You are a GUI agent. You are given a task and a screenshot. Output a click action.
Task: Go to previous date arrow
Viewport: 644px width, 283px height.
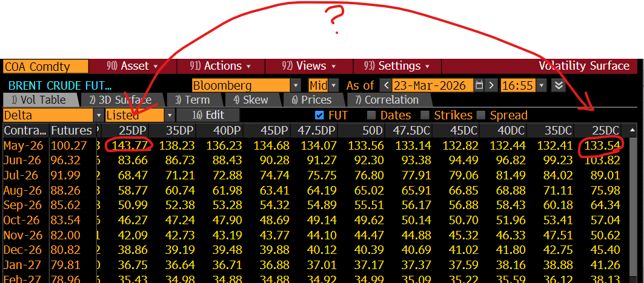tap(386, 85)
